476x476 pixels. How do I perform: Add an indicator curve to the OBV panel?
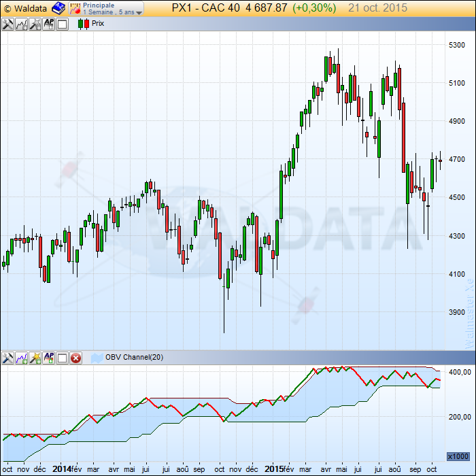click(x=21, y=357)
